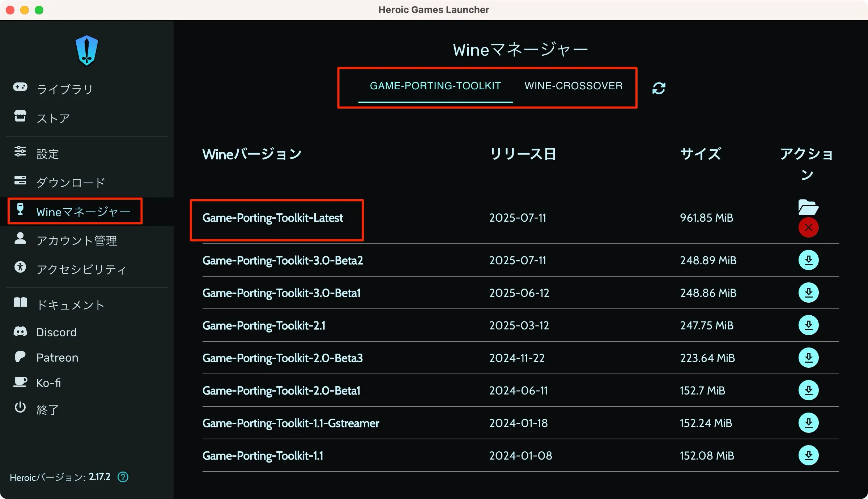
Task: Switch to the GAME-PORTING-TOOLKIT tab
Action: click(435, 86)
